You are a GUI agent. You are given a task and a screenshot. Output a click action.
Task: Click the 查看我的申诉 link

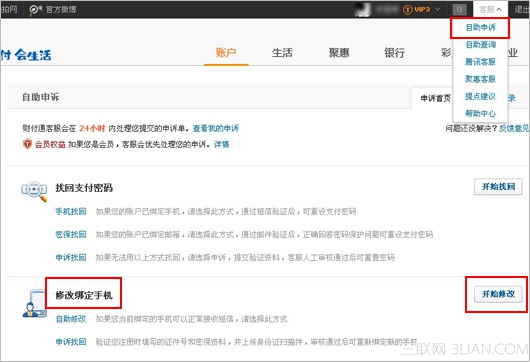point(216,128)
